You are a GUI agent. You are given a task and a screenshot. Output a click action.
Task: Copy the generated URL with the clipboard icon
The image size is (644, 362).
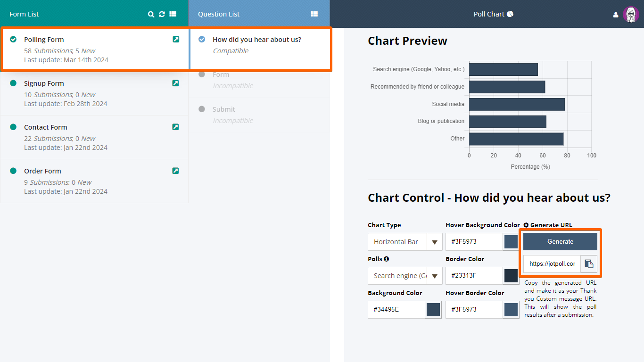(589, 264)
